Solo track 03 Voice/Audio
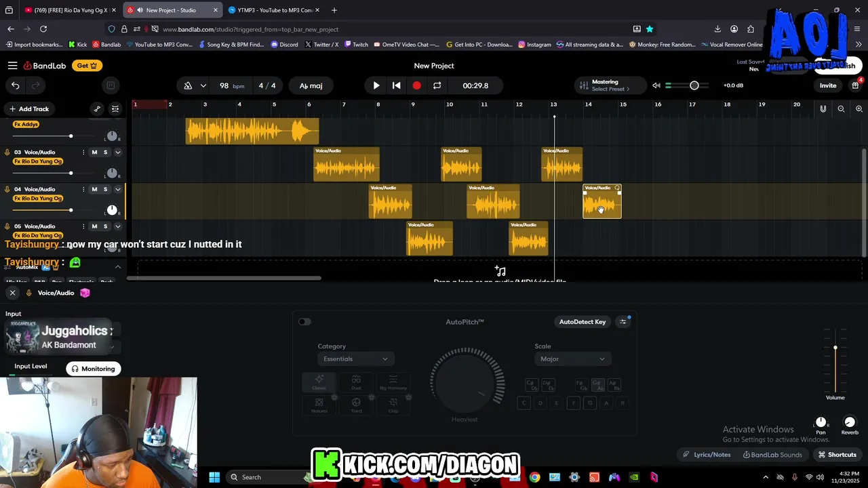The image size is (868, 488). point(105,152)
